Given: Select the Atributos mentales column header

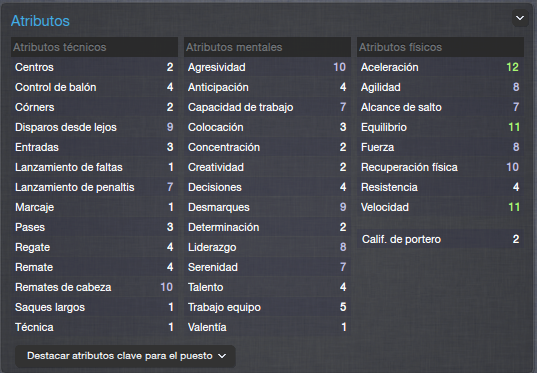Looking at the screenshot, I should click(267, 47).
